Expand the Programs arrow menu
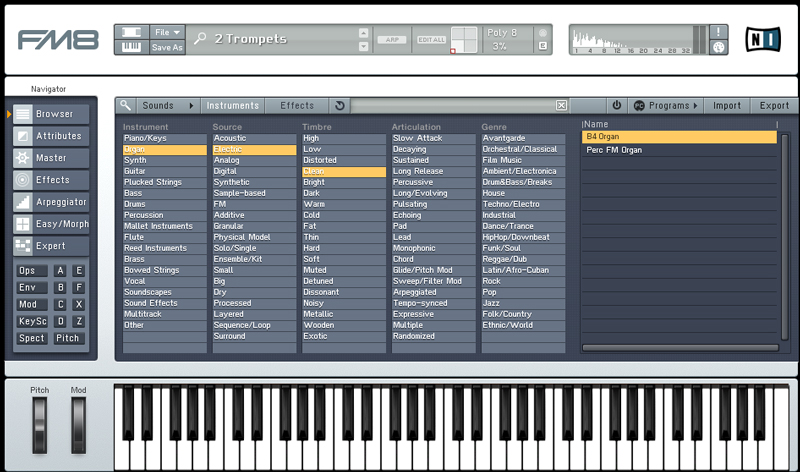Screen dimensions: 800x472 tap(695, 106)
